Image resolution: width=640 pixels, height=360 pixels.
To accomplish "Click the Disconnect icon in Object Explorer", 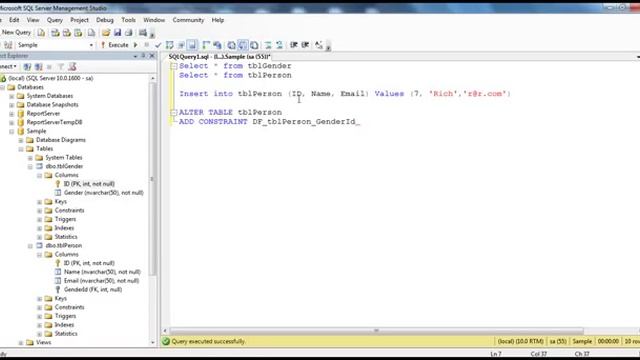I will (38, 67).
